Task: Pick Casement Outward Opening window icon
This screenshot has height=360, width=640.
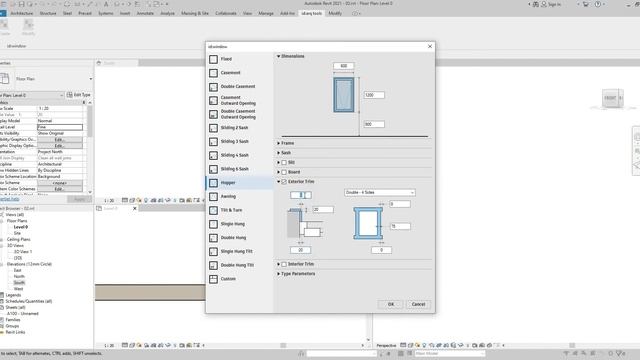Action: pyautogui.click(x=213, y=100)
